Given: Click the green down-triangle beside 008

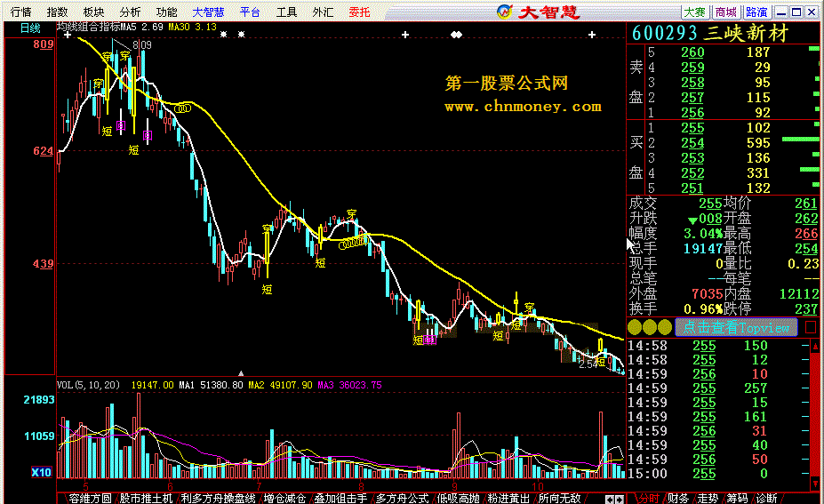Looking at the screenshot, I should pos(692,220).
